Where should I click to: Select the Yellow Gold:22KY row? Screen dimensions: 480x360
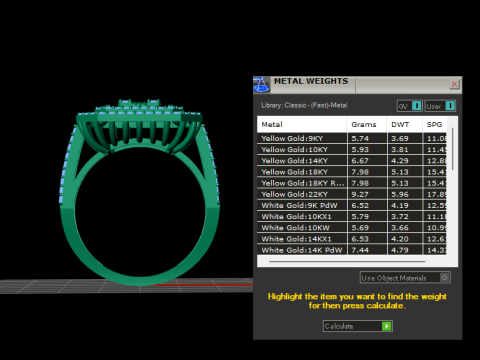pyautogui.click(x=352, y=194)
